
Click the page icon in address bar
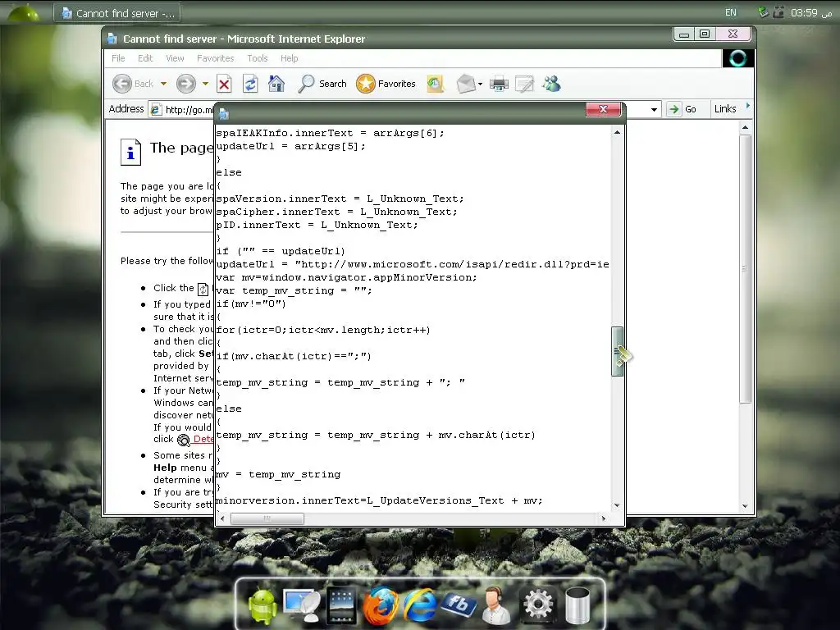click(156, 109)
